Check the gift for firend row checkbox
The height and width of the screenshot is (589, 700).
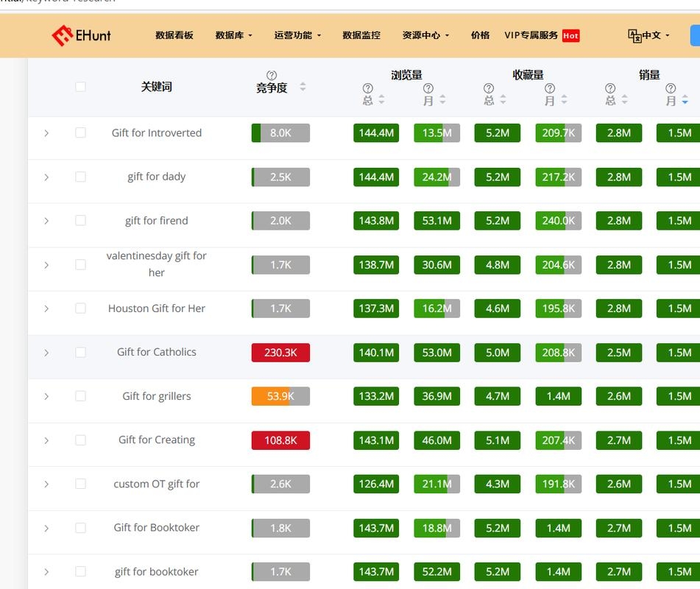click(80, 220)
